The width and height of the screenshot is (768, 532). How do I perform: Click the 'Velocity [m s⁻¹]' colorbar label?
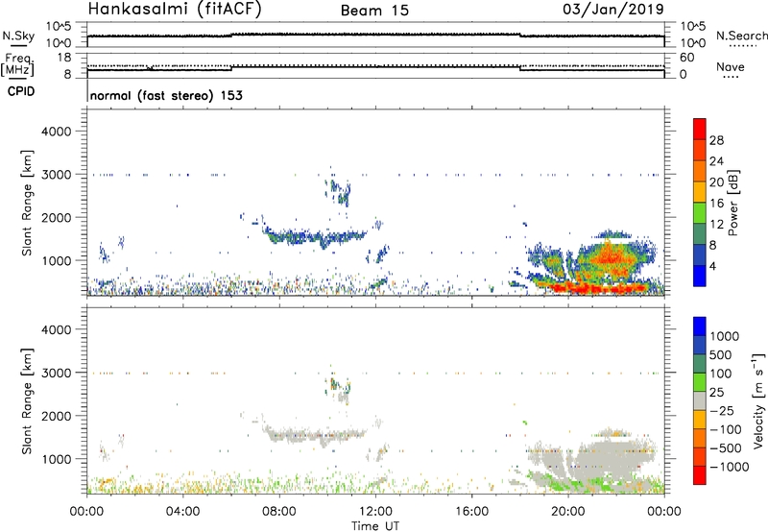tap(758, 400)
